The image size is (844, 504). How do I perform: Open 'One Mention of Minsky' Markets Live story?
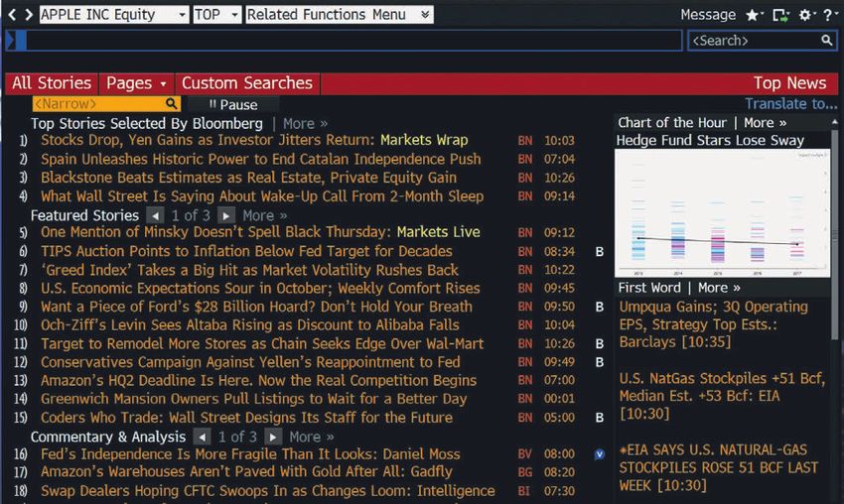(260, 232)
